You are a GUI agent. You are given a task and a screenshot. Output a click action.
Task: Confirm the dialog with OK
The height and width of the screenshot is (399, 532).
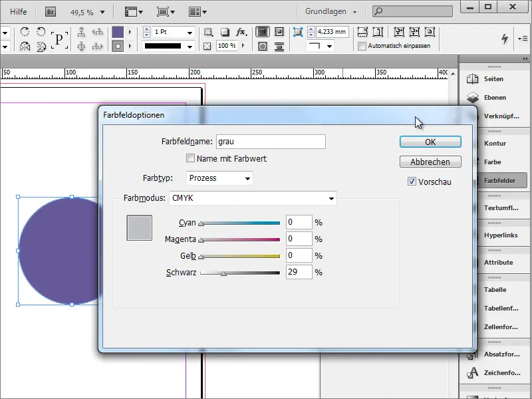coord(430,142)
